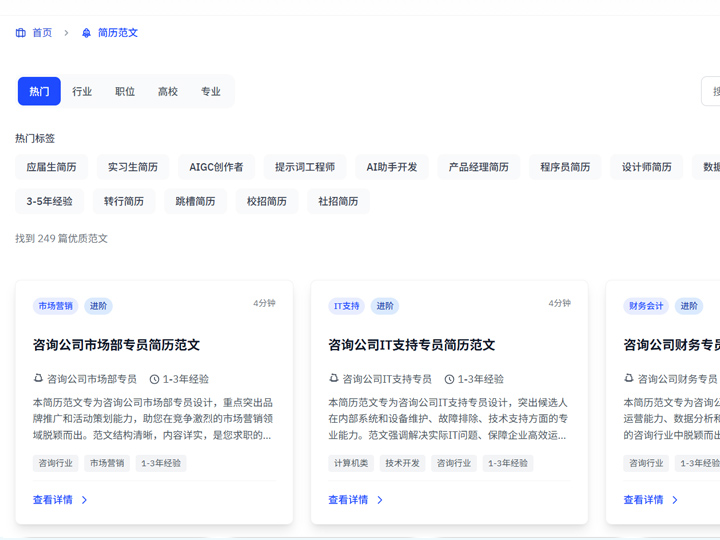Select the AIGC创作者 tag
The image size is (720, 540).
point(216,167)
